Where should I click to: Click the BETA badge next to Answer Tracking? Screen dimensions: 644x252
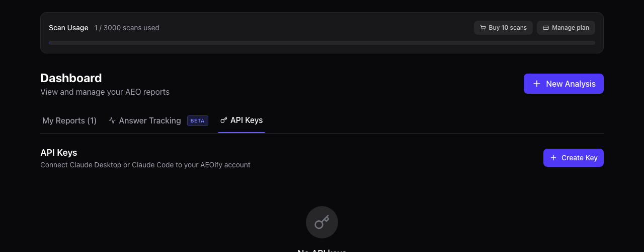[x=198, y=121]
